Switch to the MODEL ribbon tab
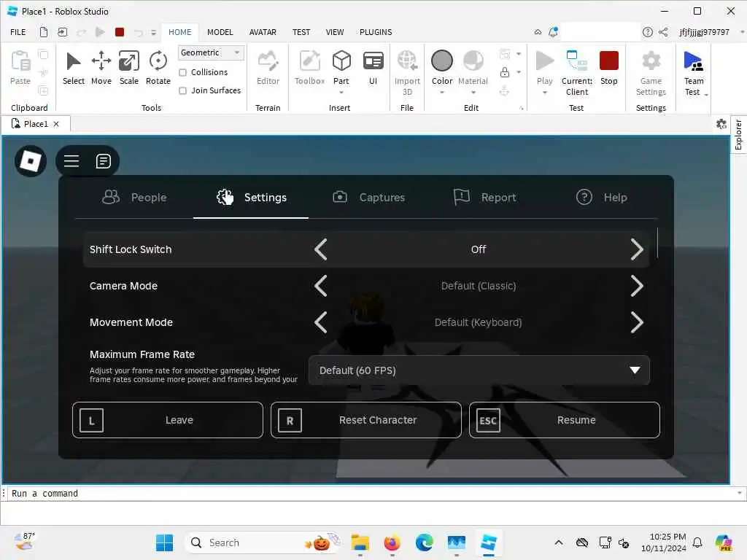This screenshot has height=560, width=747. (220, 32)
